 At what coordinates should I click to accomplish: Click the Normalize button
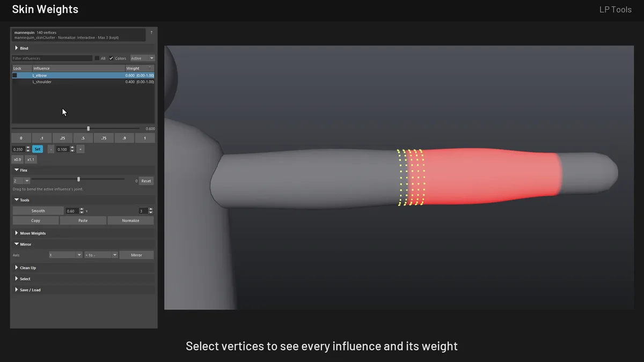(130, 220)
